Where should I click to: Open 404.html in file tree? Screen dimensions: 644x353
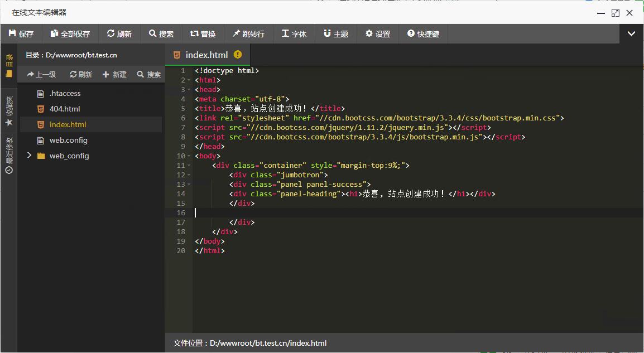(64, 109)
